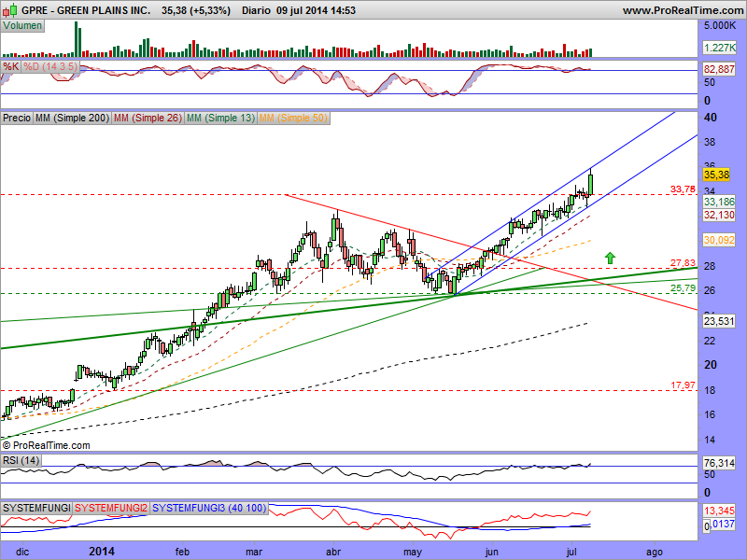Click the 09 jul 2014 14:53 timestamp
The height and width of the screenshot is (560, 747).
pyautogui.click(x=316, y=10)
